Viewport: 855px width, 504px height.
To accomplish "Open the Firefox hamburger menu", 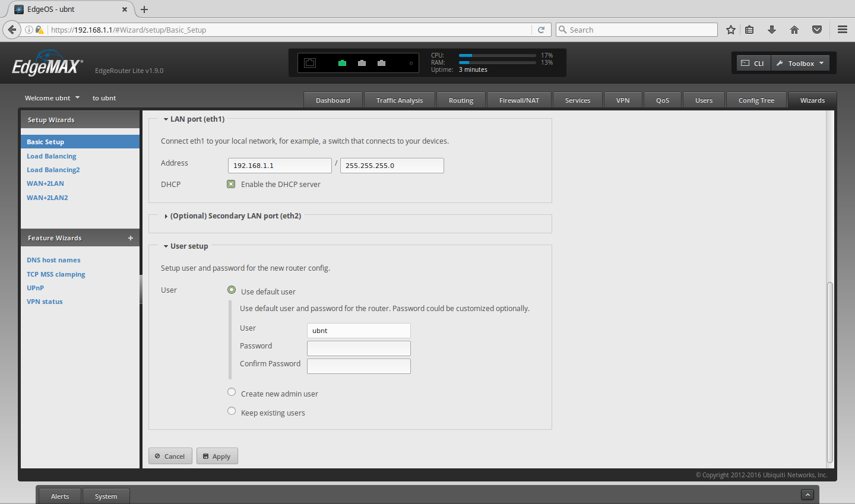I will click(843, 30).
